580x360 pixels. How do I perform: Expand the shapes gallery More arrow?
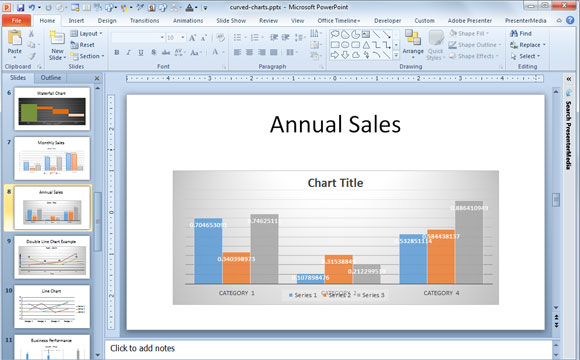[396, 55]
